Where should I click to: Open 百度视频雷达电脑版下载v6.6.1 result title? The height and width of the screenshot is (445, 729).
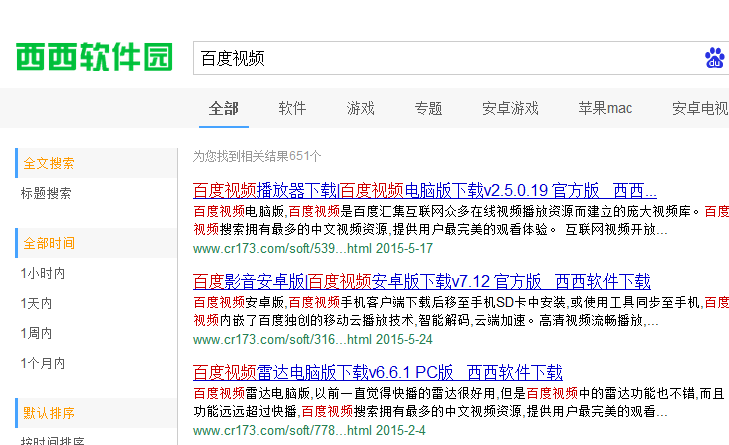[378, 372]
